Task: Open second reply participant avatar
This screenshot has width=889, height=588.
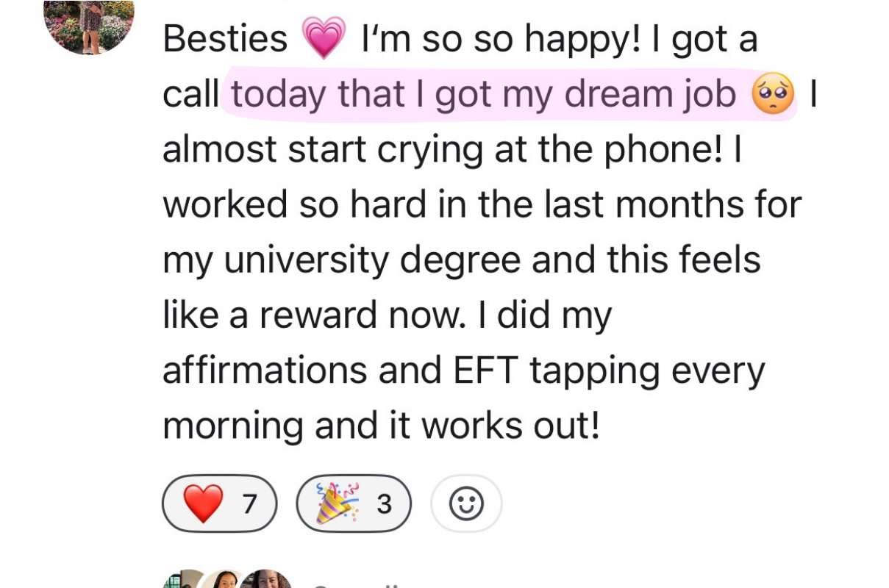Action: (224, 581)
